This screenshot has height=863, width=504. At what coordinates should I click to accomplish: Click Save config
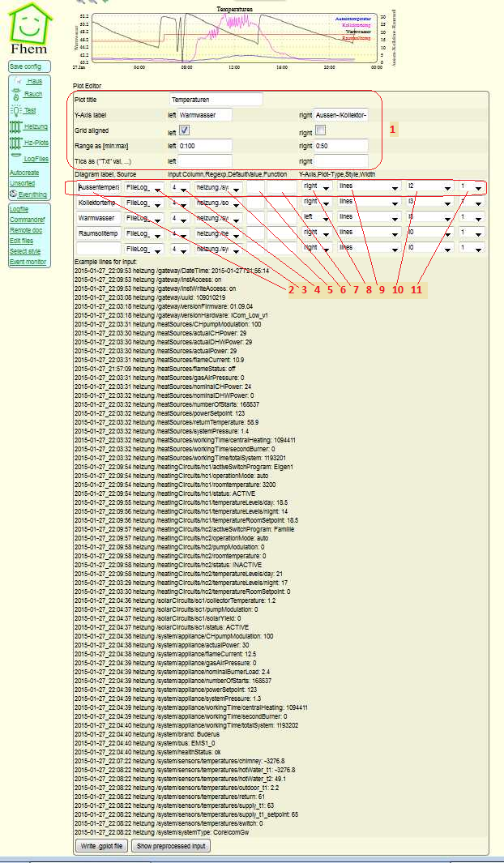point(25,66)
